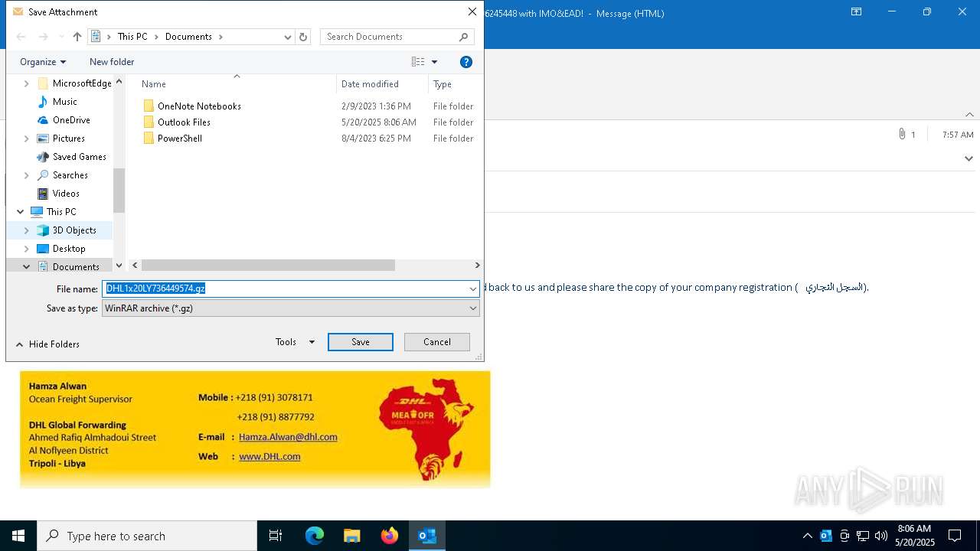Open Ribbon Display Options in Outlook
980x551 pixels.
click(857, 12)
